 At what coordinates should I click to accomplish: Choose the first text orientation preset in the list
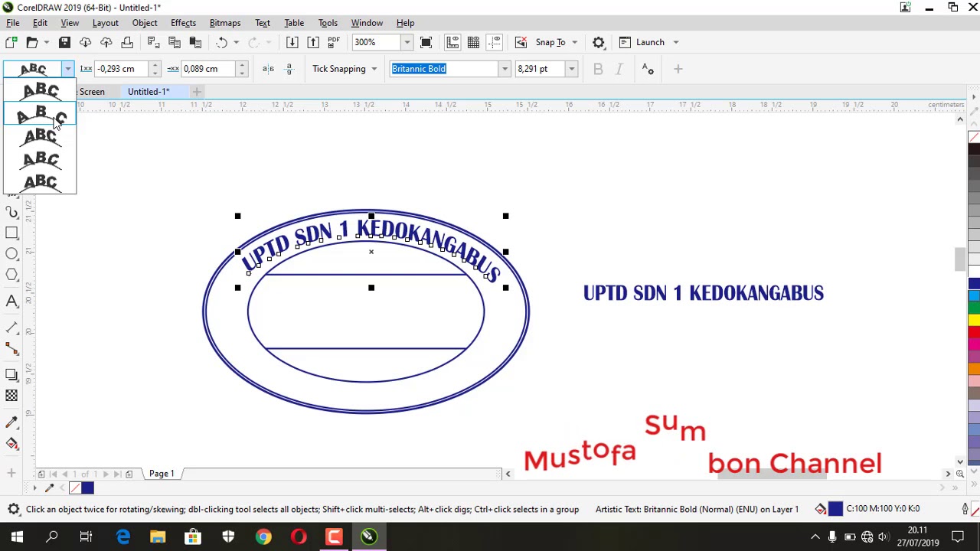click(x=40, y=91)
